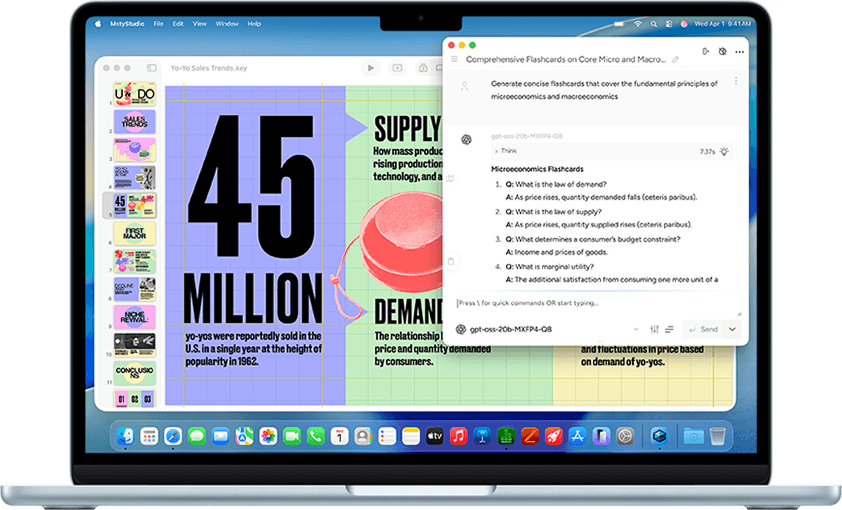Open Spotlight search in menu bar

654,24
